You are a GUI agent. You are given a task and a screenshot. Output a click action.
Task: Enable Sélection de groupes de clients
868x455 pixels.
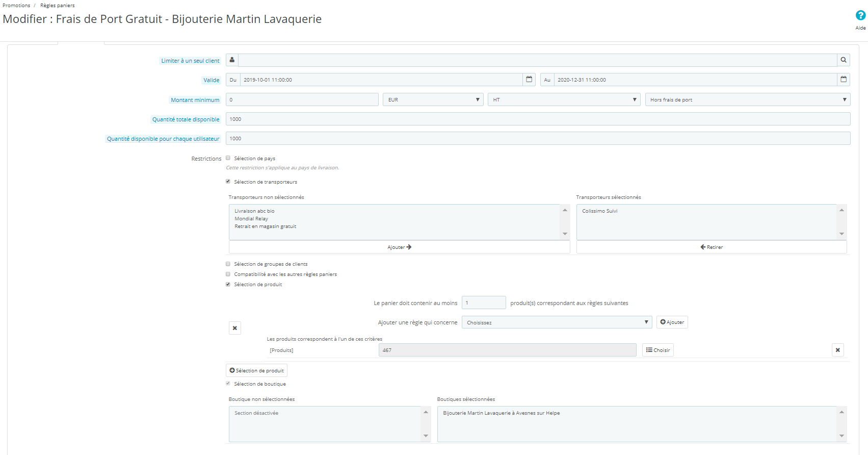(228, 264)
